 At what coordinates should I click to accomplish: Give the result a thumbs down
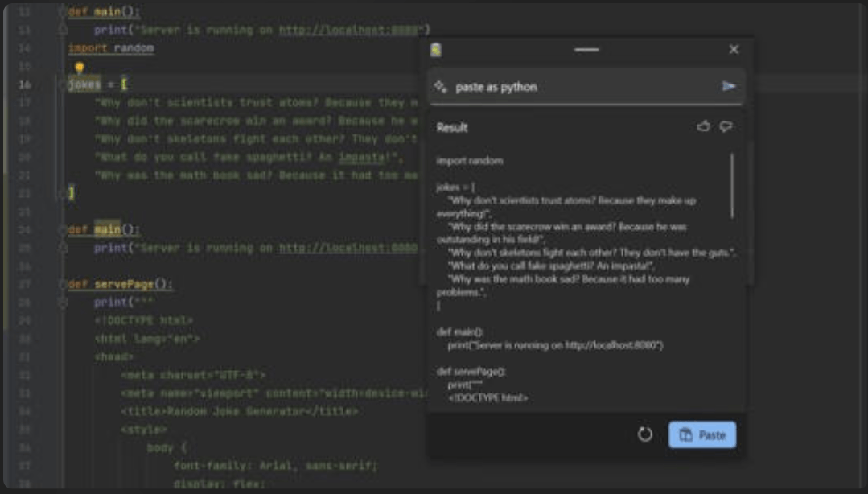tap(726, 127)
